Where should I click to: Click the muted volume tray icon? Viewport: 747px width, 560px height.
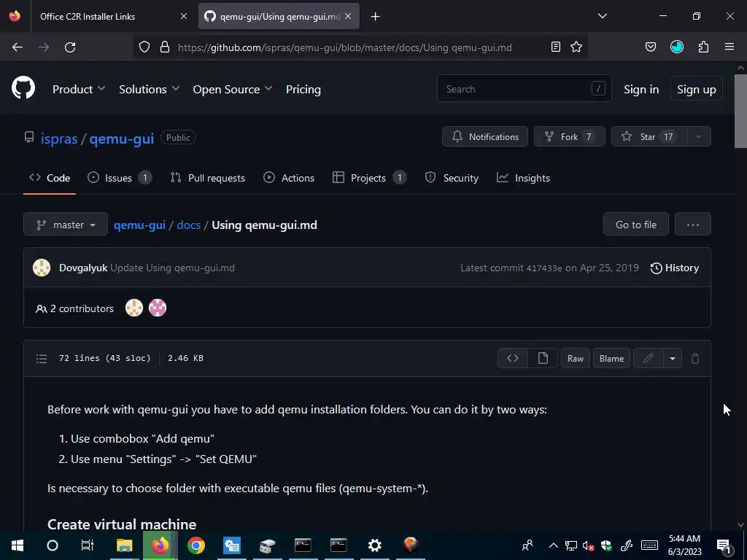point(589,545)
